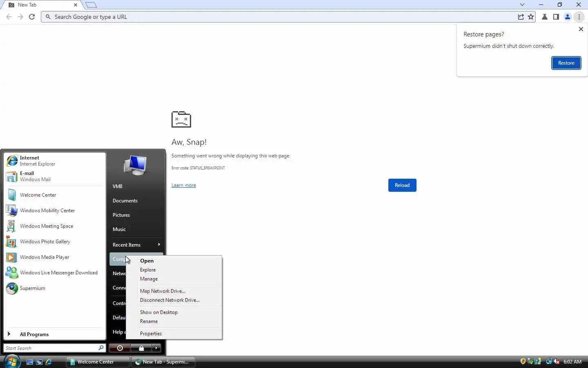Click the Restore button

pos(566,63)
